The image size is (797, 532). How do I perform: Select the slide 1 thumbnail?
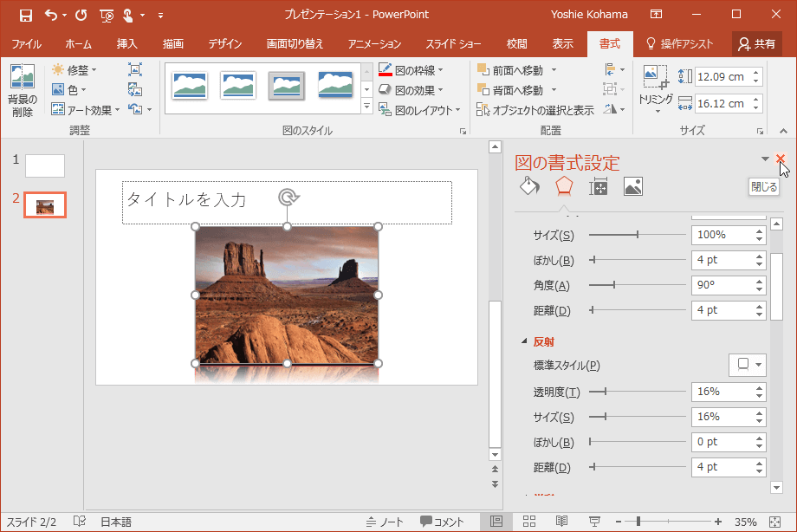(45, 165)
